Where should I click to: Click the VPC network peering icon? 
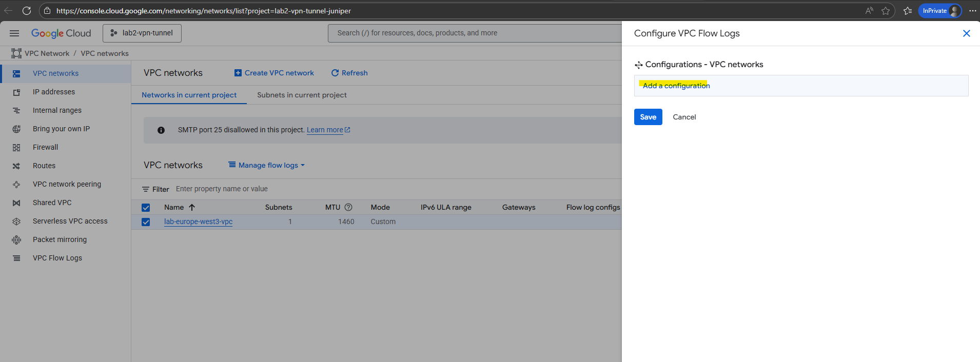point(16,185)
